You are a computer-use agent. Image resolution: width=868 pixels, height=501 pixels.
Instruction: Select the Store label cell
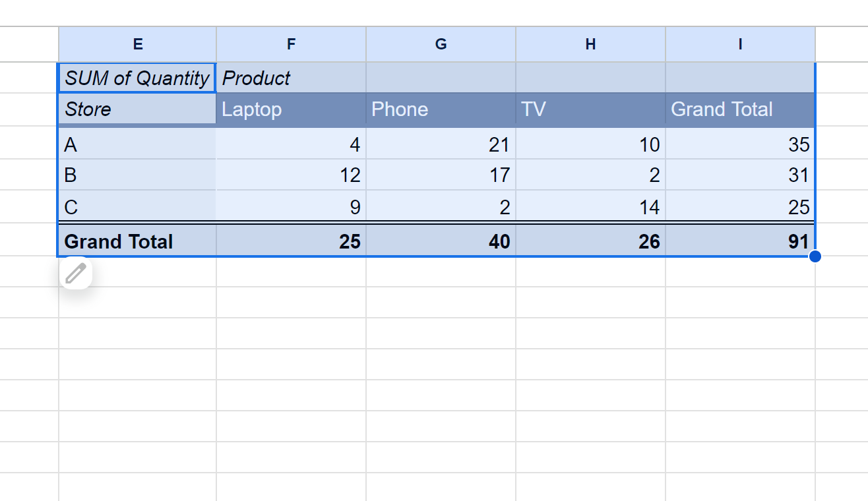coord(137,109)
